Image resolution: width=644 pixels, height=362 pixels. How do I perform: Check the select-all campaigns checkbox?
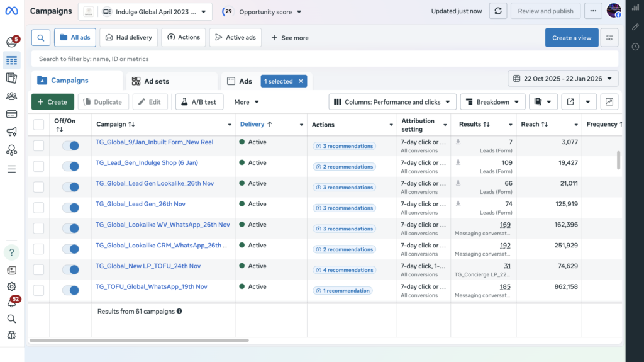pos(39,125)
